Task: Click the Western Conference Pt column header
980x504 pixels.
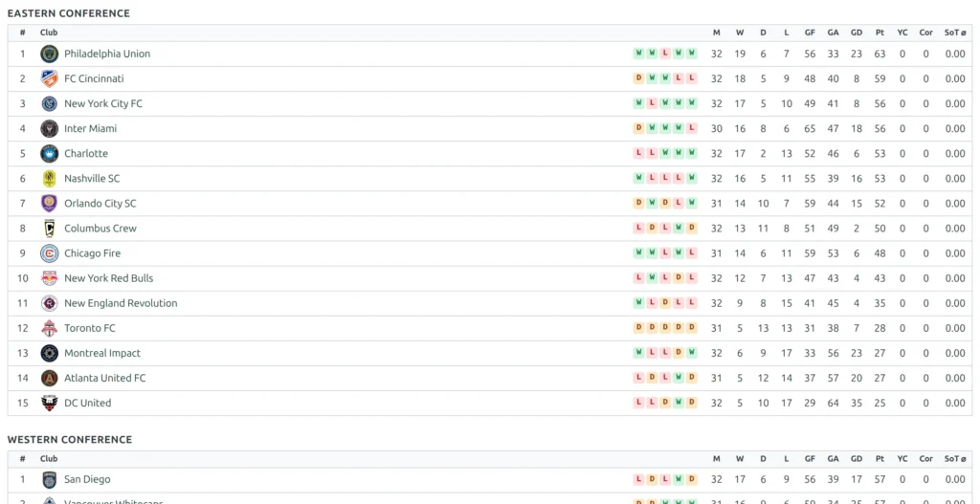Action: pos(880,459)
